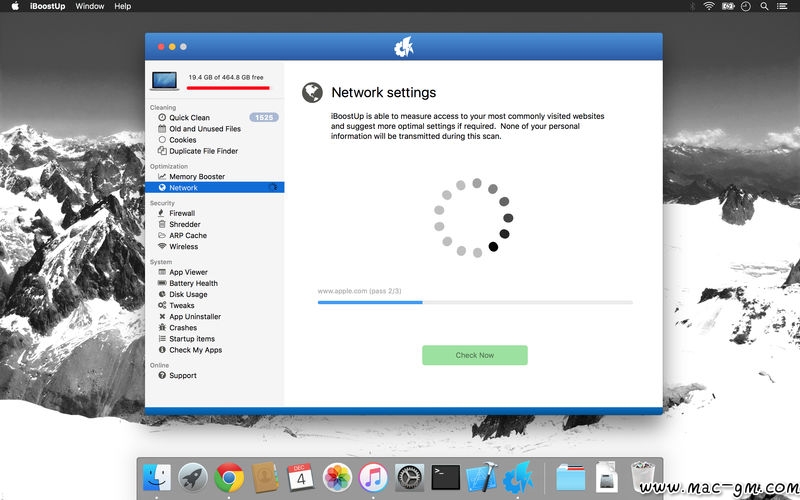Click the 1525 badge next to Quick Clean
The height and width of the screenshot is (500, 800).
click(x=264, y=117)
